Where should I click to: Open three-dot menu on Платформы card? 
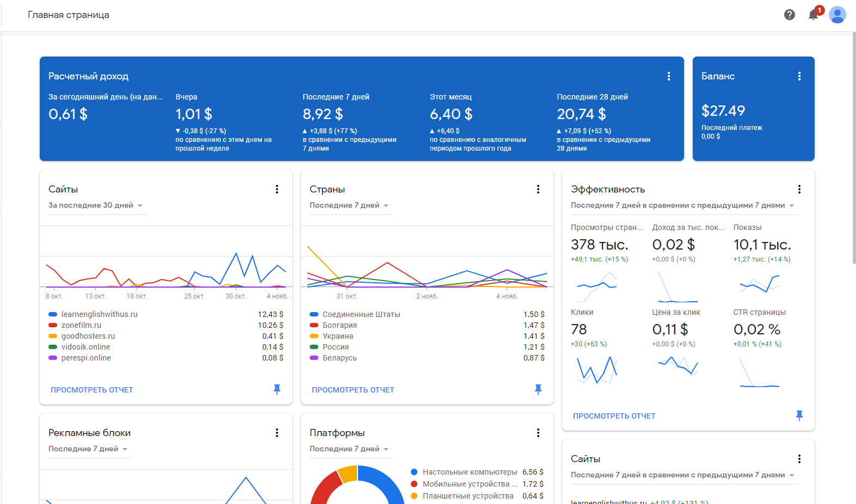click(538, 433)
